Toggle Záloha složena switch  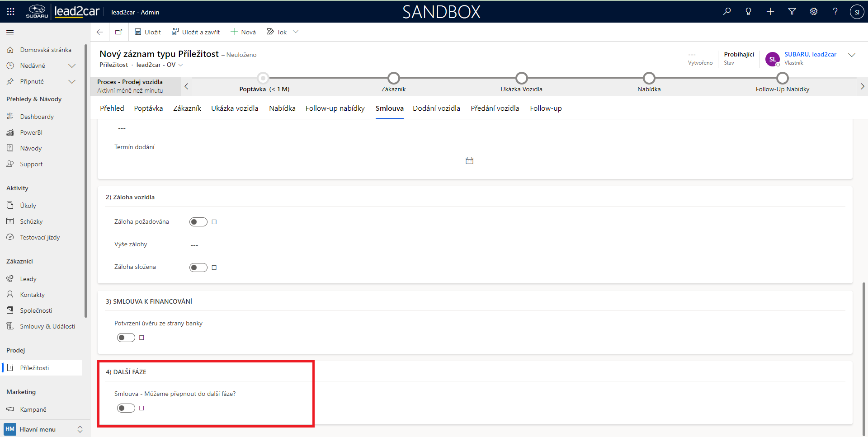[x=198, y=268]
